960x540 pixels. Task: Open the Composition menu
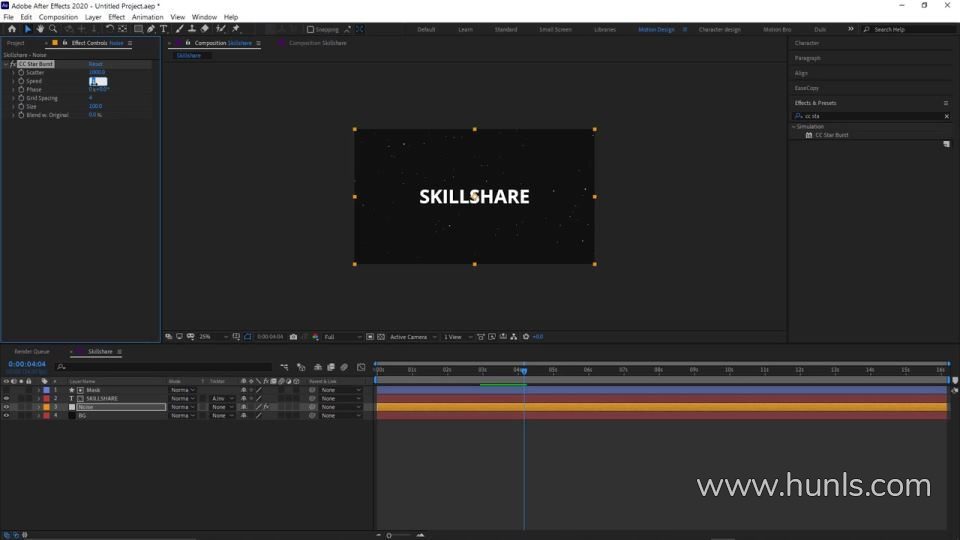58,17
